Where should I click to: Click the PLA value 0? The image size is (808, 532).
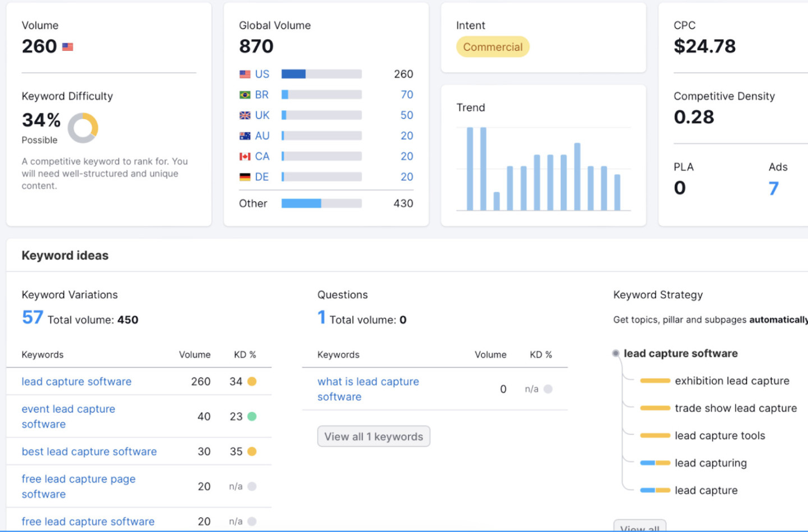(x=680, y=188)
